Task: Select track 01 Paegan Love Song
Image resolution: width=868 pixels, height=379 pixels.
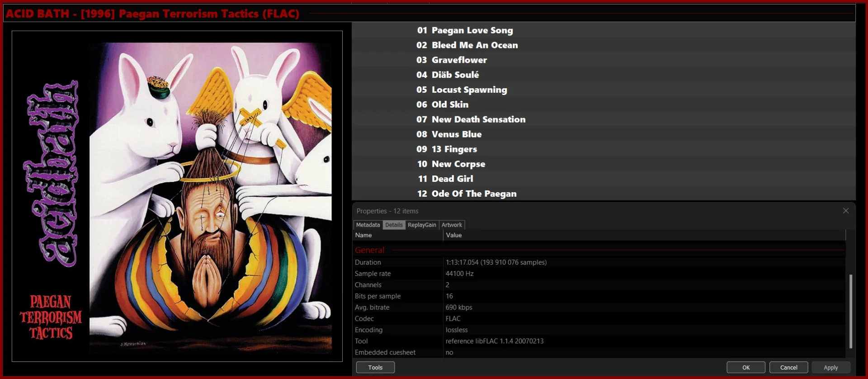Action: tap(604, 30)
